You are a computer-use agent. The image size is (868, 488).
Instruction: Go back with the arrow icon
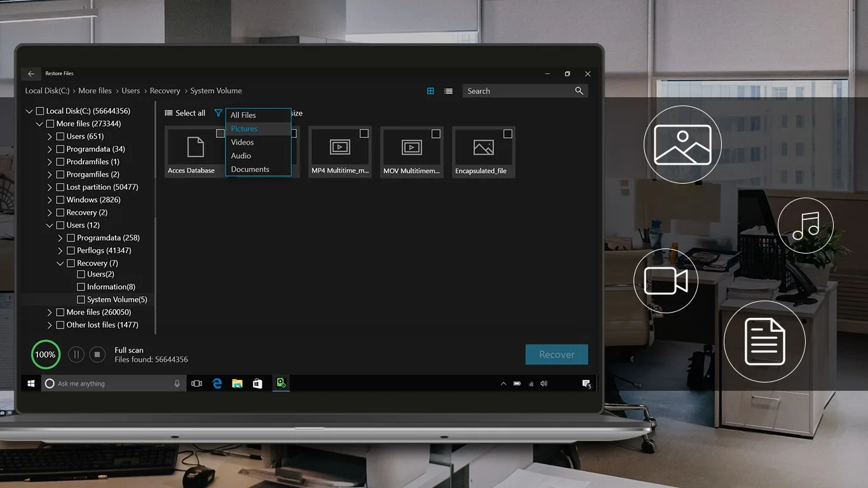point(31,74)
